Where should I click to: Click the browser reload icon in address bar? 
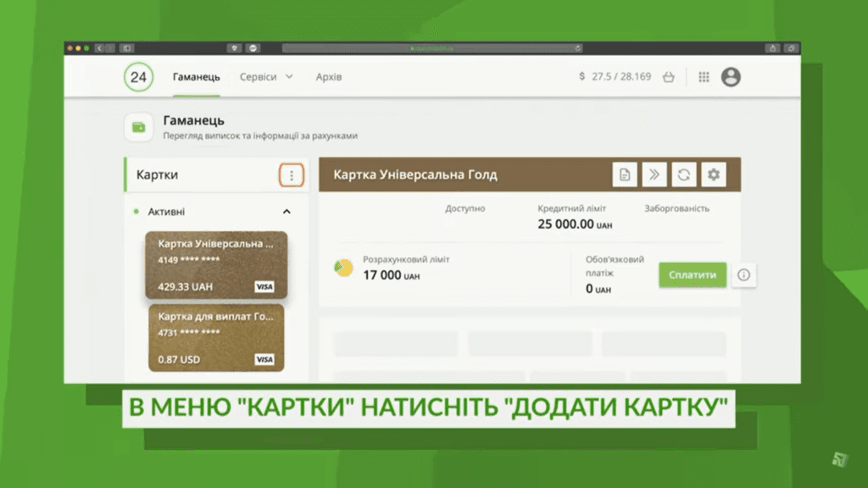click(577, 48)
